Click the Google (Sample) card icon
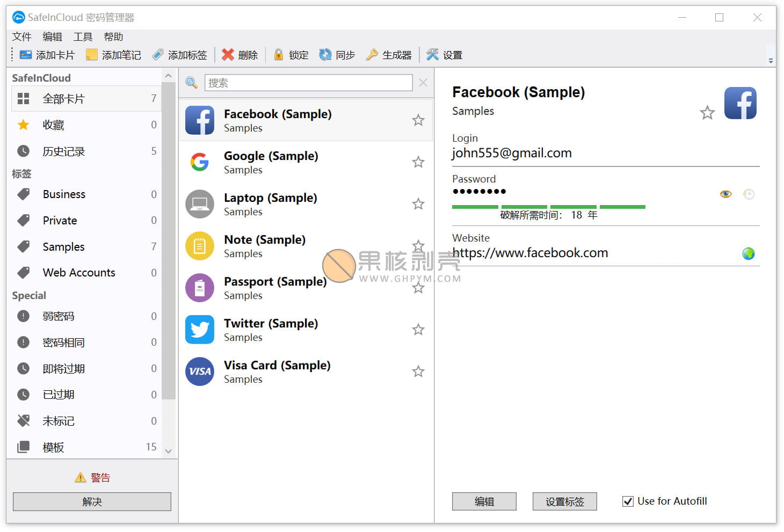The width and height of the screenshot is (784, 532). coord(200,162)
